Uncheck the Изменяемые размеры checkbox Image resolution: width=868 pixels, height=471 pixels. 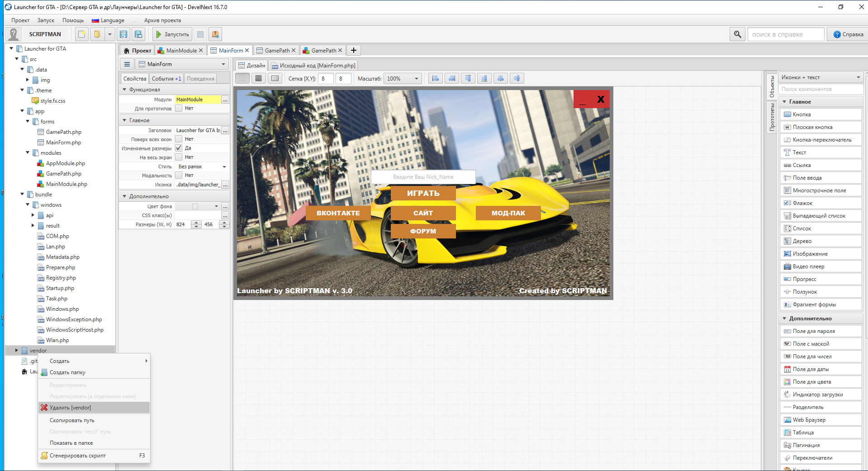pyautogui.click(x=179, y=148)
